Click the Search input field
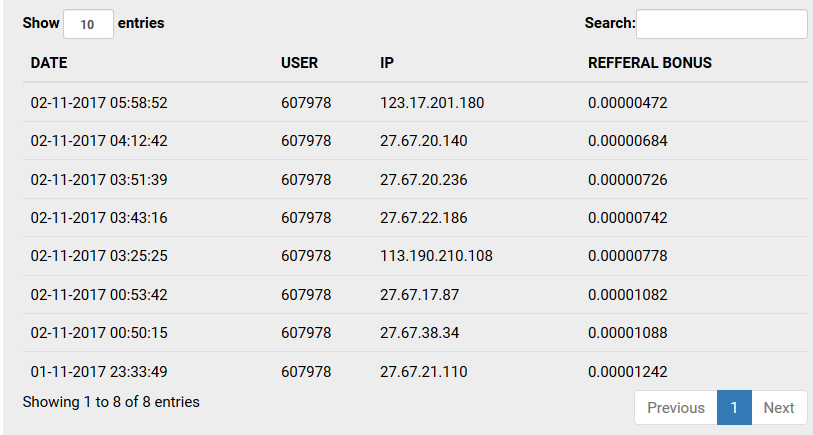This screenshot has height=435, width=813. (x=721, y=24)
